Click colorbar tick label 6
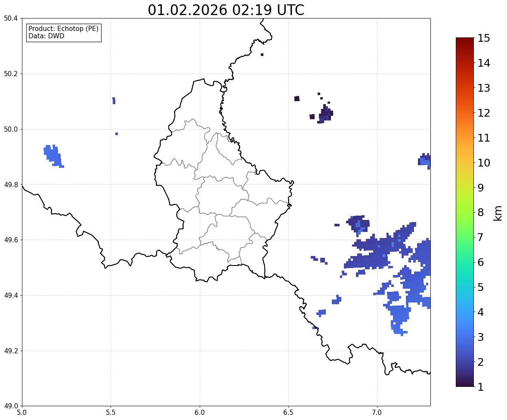 click(x=481, y=262)
